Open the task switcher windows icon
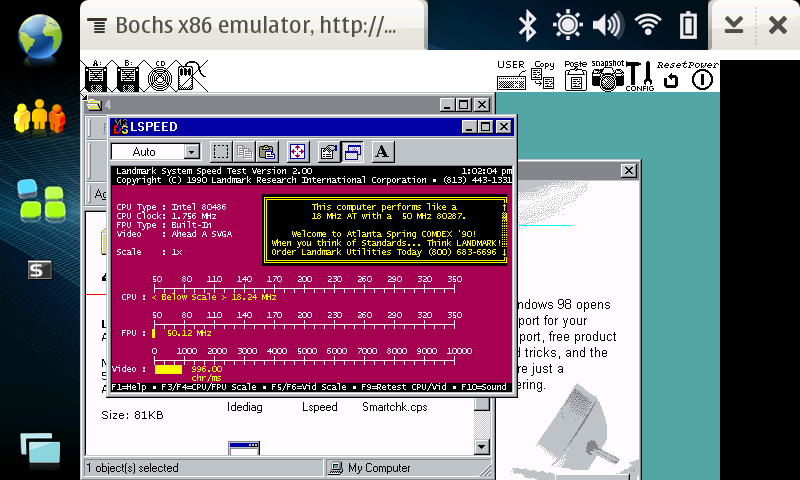The width and height of the screenshot is (800, 480). 40,450
